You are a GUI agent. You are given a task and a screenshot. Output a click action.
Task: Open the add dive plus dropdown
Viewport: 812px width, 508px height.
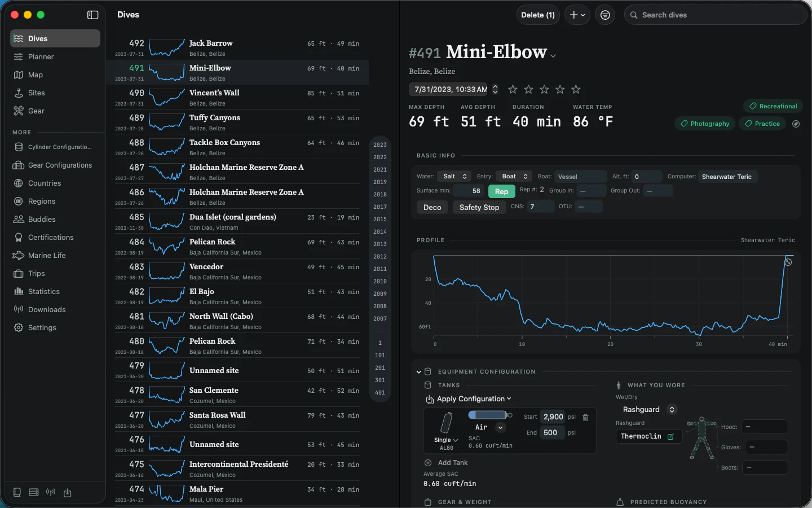[577, 15]
